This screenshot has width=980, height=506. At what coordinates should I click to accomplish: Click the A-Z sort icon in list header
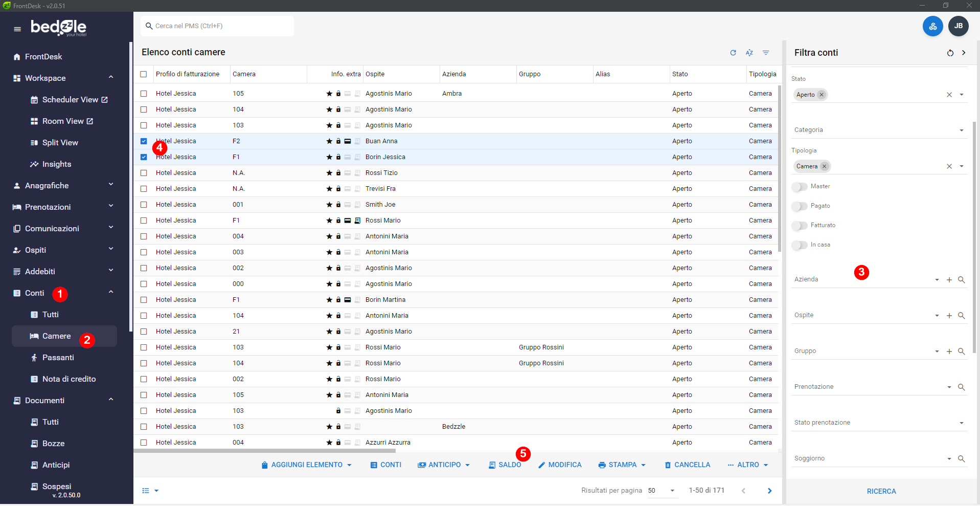[749, 53]
